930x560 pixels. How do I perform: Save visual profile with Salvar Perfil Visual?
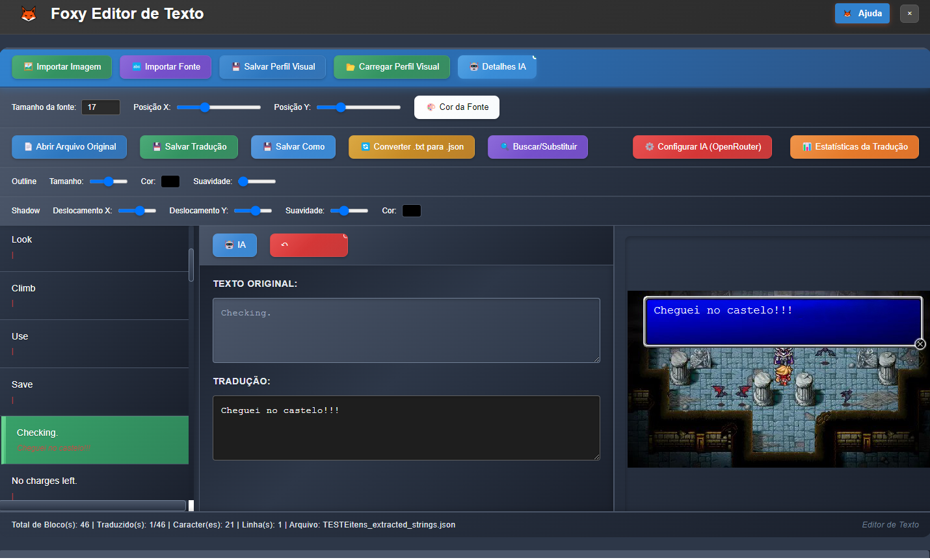pyautogui.click(x=272, y=67)
